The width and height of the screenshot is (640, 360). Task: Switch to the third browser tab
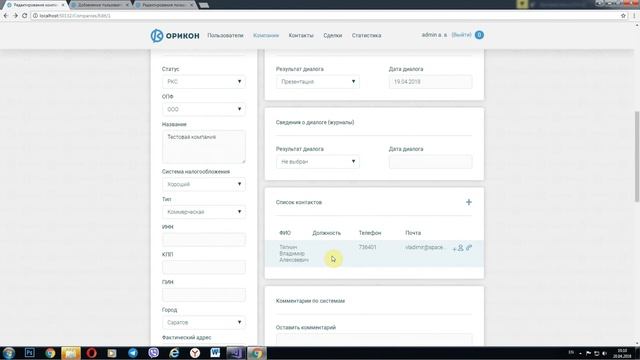(164, 5)
